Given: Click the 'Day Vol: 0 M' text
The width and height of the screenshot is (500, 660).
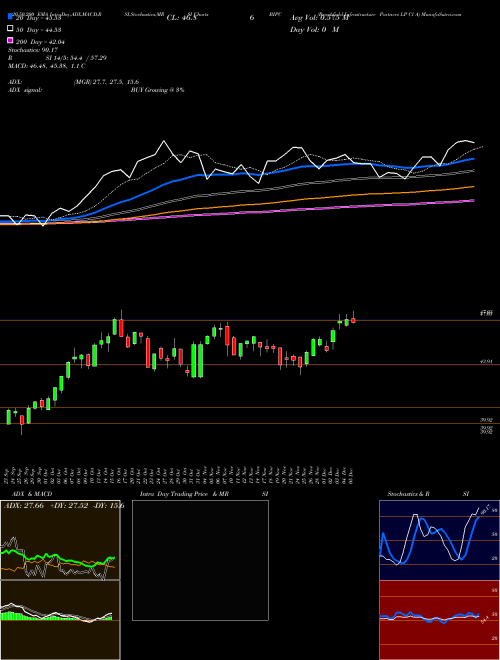Looking at the screenshot, I should [314, 29].
